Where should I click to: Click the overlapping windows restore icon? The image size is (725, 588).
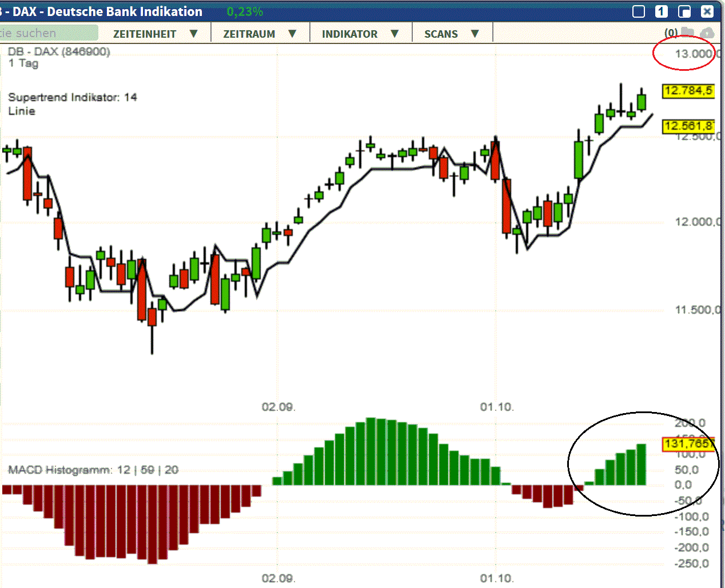(684, 11)
